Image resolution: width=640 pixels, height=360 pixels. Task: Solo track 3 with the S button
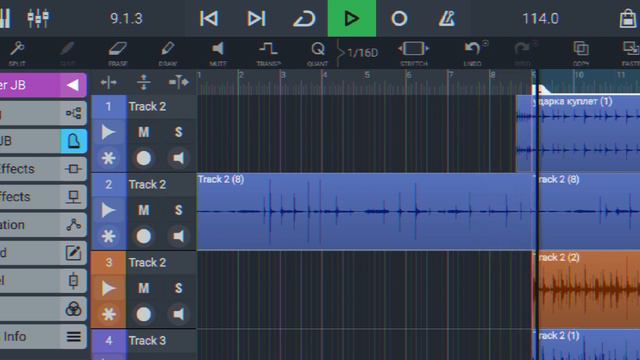click(178, 288)
